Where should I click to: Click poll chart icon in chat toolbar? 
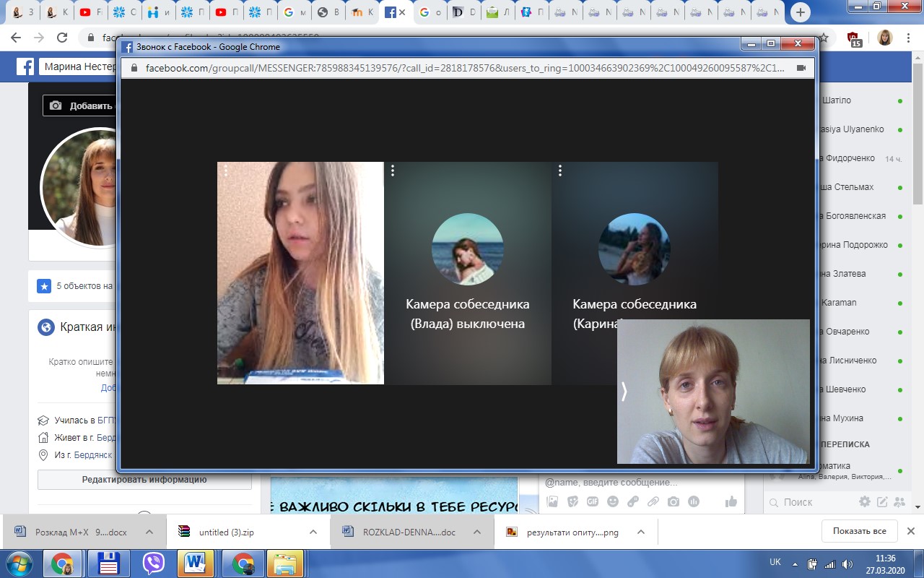[x=694, y=501]
